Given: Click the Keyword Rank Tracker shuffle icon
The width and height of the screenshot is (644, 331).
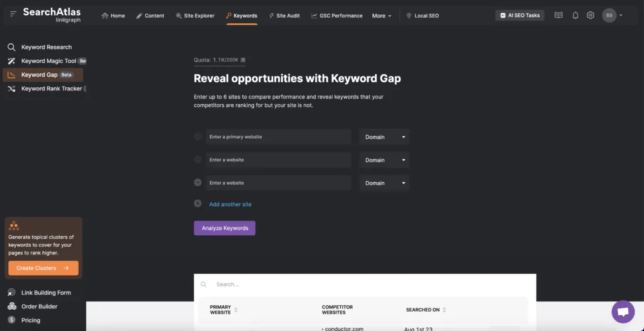Looking at the screenshot, I should click(11, 89).
